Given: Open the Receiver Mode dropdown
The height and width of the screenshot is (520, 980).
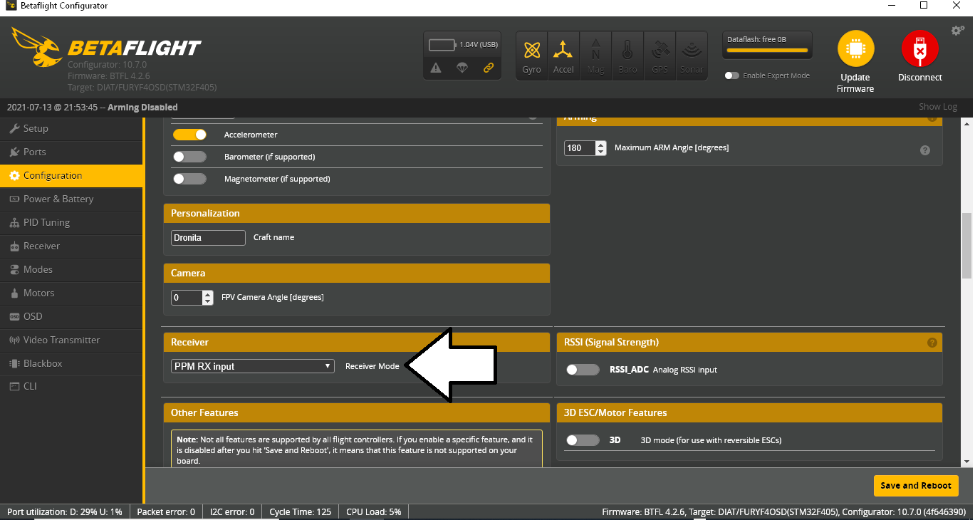Looking at the screenshot, I should [252, 365].
